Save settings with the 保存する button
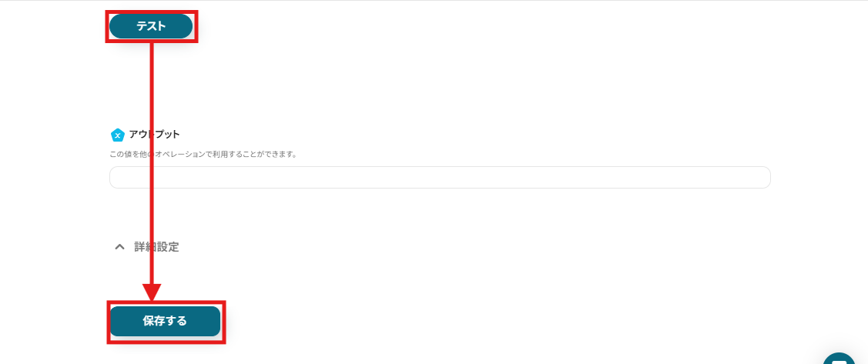Image resolution: width=868 pixels, height=364 pixels. pyautogui.click(x=165, y=322)
